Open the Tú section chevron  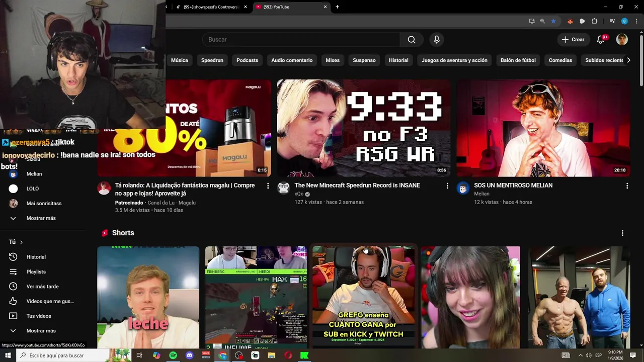(x=21, y=242)
